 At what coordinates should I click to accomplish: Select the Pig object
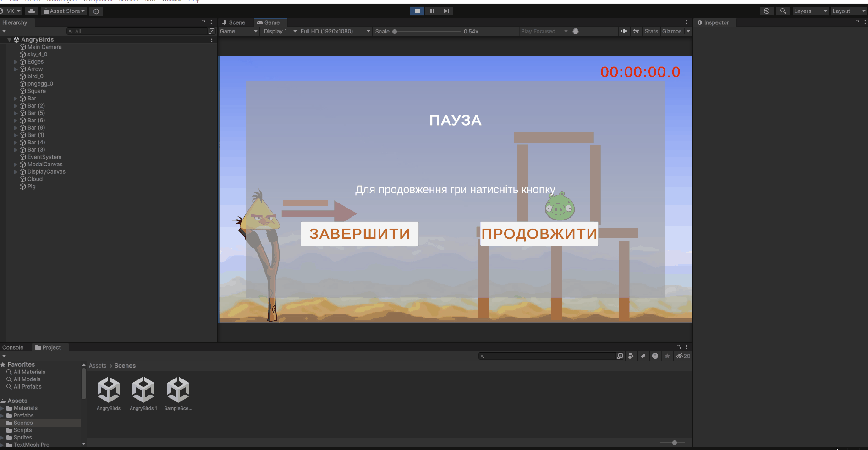pos(31,187)
